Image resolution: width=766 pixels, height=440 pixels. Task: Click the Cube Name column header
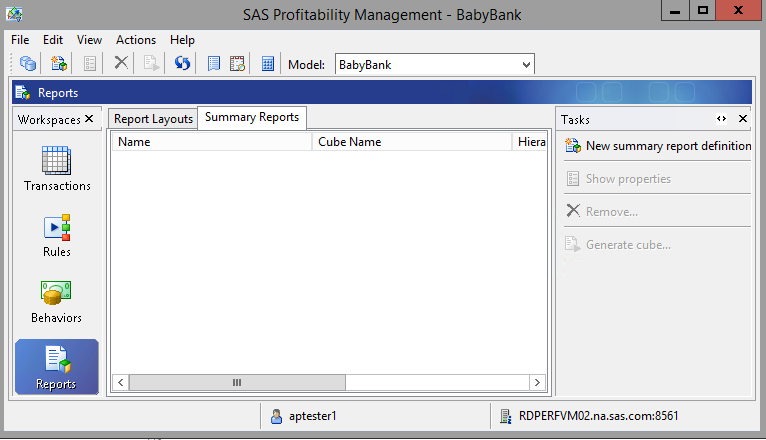(350, 142)
